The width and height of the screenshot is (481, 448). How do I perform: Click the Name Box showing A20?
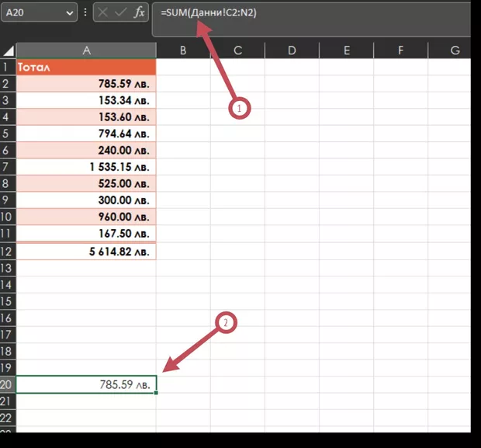[x=39, y=12]
